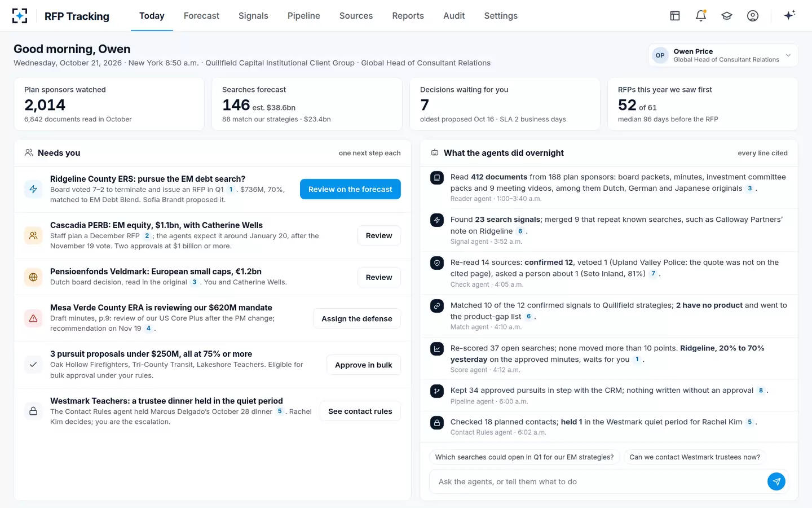Click the warning triangle icon beside Mesa Verde
This screenshot has height=508, width=812.
(x=33, y=318)
